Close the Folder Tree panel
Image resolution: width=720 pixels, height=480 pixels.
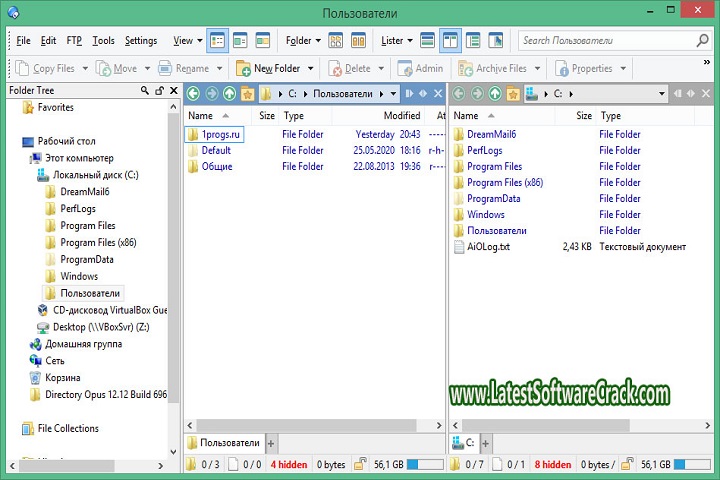point(172,90)
